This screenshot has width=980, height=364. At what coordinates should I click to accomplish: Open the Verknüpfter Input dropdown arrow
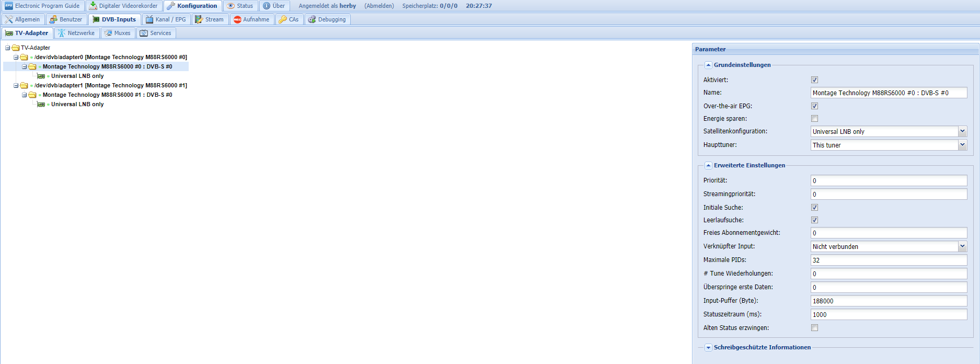click(962, 246)
